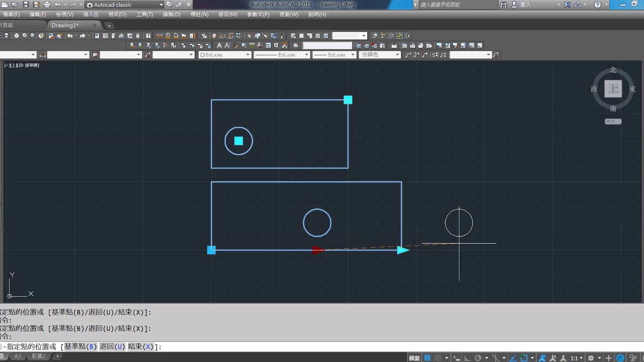The width and height of the screenshot is (644, 362).
Task: Open the ByLayer lineweight dropdown
Action: click(x=334, y=55)
